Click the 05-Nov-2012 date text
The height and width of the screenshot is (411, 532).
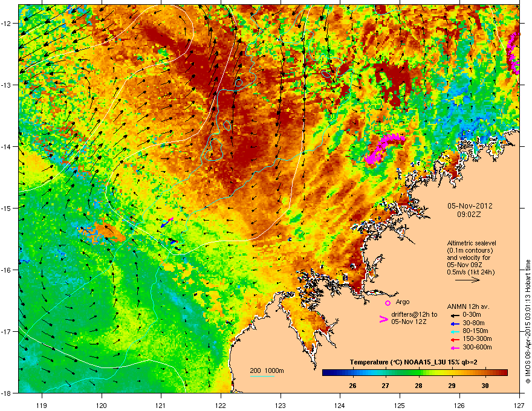[470, 206]
